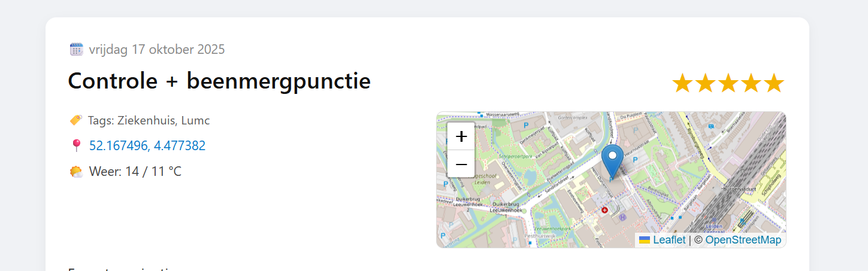Select the third rating star
The width and height of the screenshot is (868, 271).
click(x=728, y=83)
